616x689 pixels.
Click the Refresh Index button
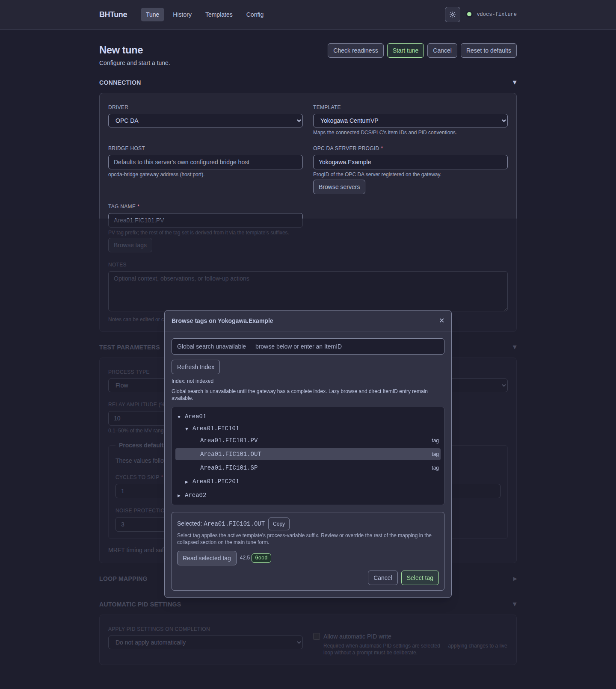196,367
